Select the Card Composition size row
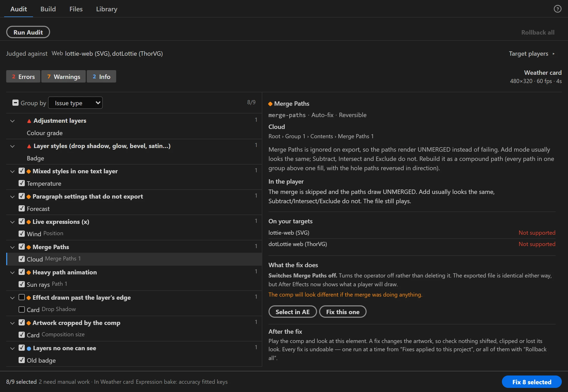Screen dimensions: 568x392 pos(134,335)
